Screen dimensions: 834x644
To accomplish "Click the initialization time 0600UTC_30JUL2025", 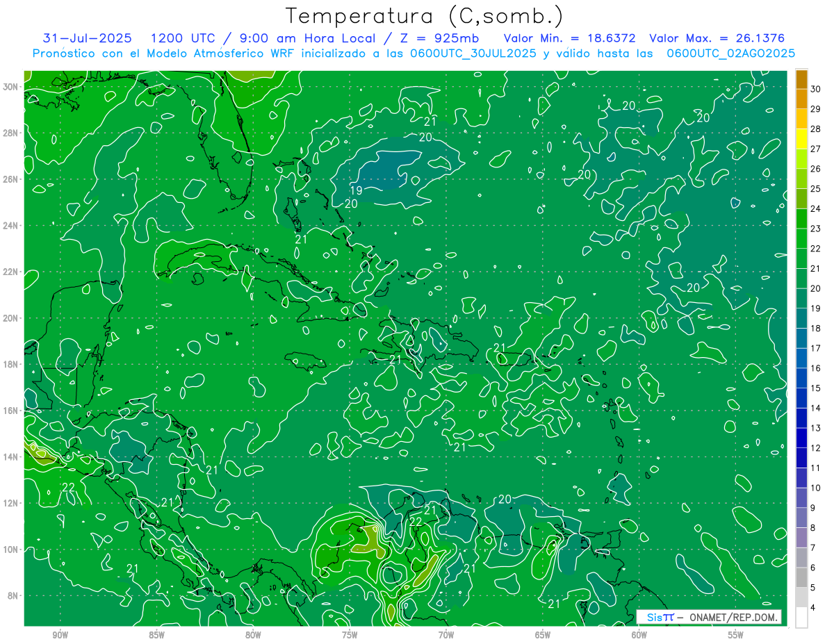I will point(473,53).
